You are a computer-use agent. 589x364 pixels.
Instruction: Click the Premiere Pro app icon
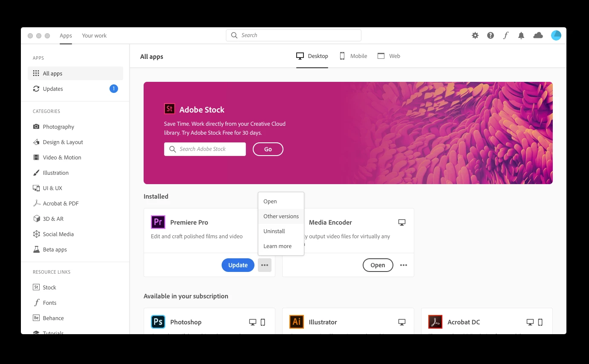point(158,222)
